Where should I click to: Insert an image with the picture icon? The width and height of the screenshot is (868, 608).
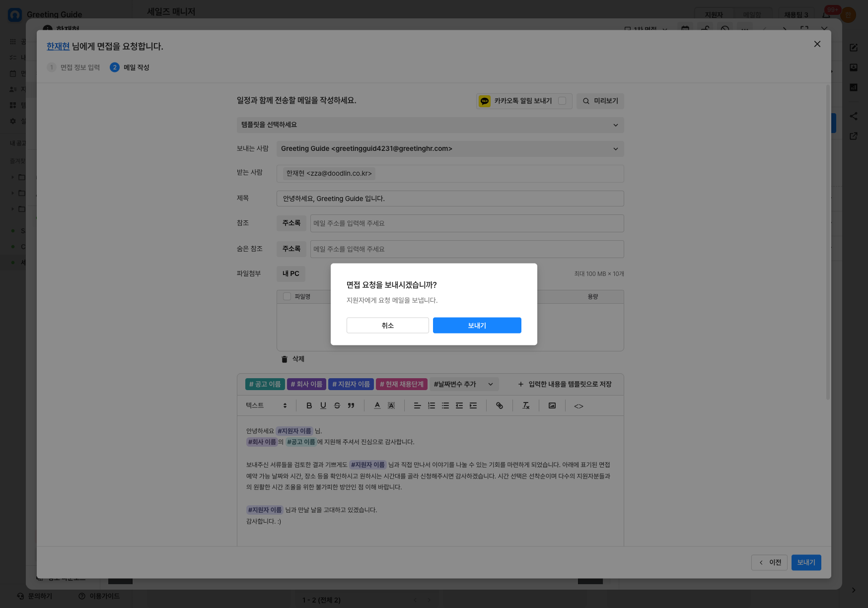point(552,405)
